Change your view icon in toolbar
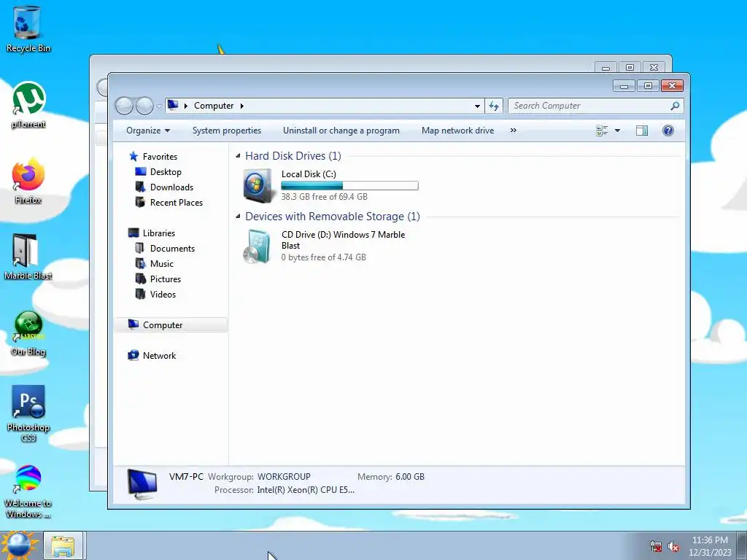Viewport: 747px width, 560px height. (x=602, y=131)
